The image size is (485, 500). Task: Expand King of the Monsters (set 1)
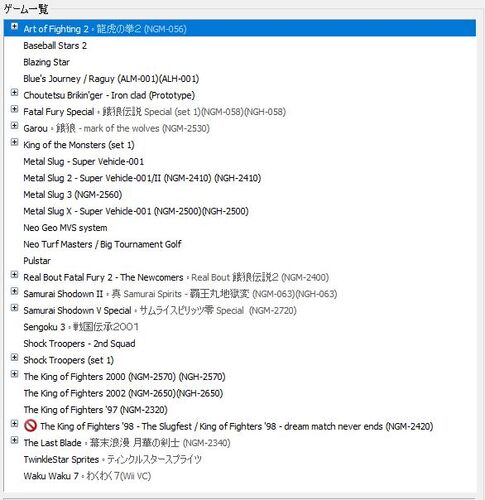14,142
